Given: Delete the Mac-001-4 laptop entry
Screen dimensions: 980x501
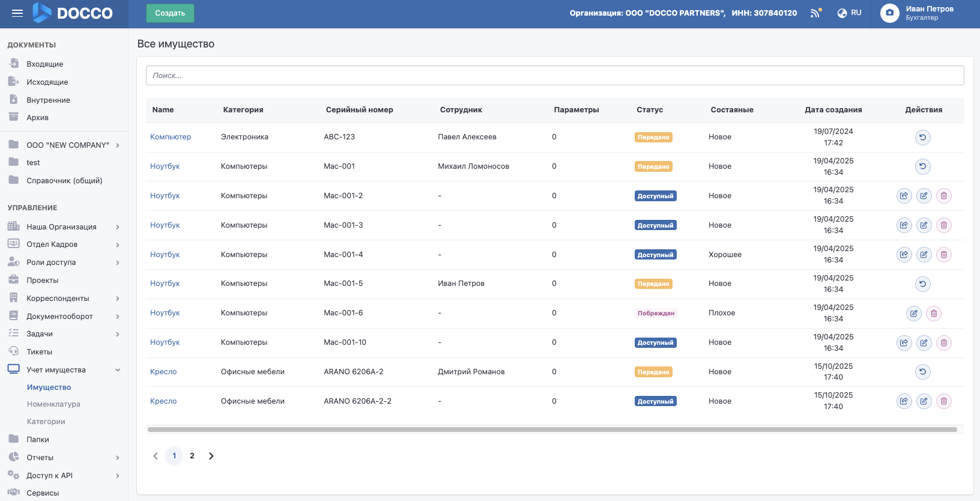Looking at the screenshot, I should click(x=943, y=255).
